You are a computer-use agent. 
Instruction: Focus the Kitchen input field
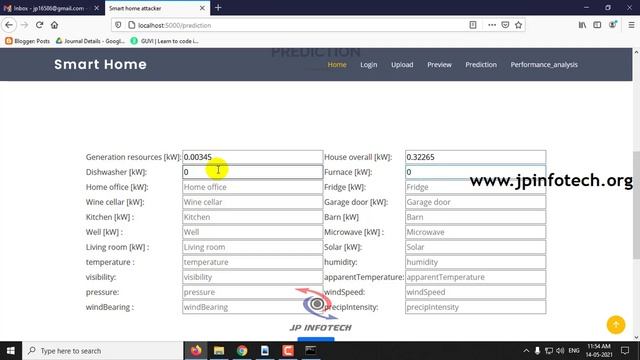point(252,217)
